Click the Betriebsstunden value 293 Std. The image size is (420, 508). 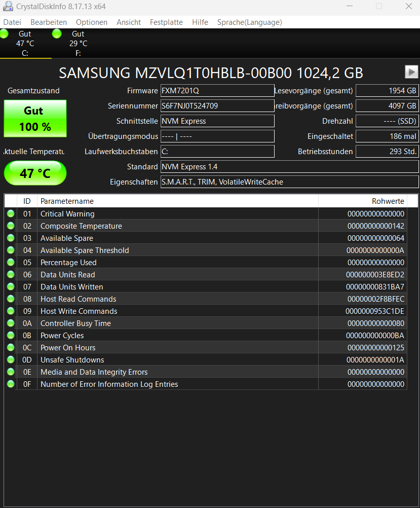387,152
